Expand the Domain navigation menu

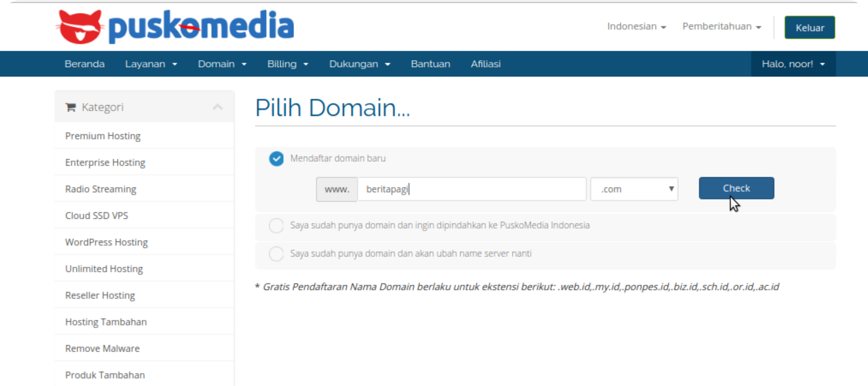(222, 64)
